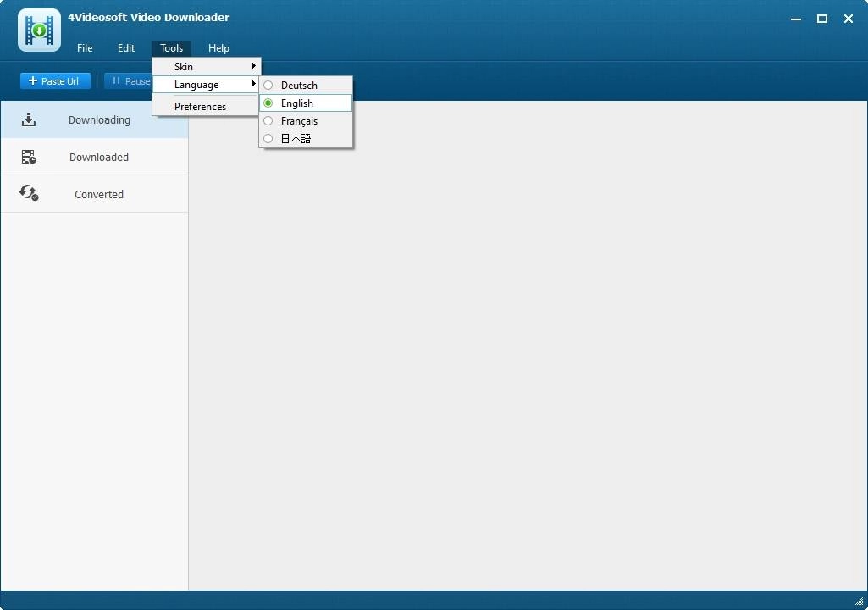Click the Downloading tray icon in sidebar
The height and width of the screenshot is (610, 868).
pos(29,119)
